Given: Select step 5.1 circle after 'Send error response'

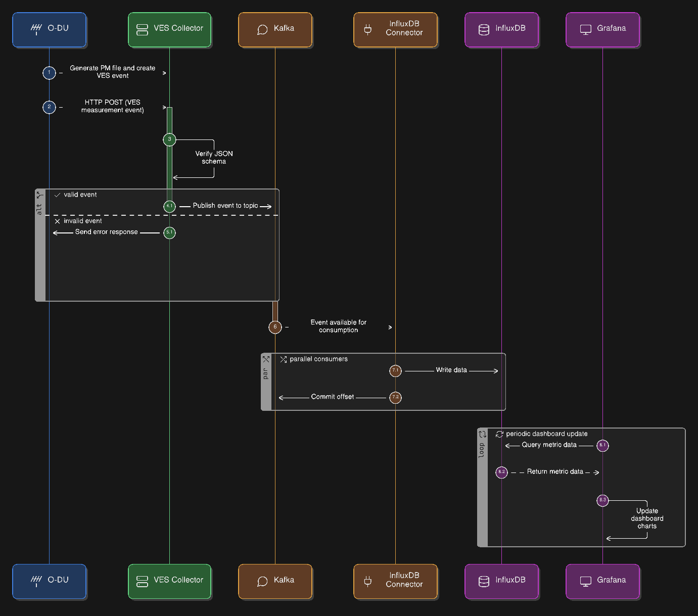Looking at the screenshot, I should pyautogui.click(x=169, y=233).
